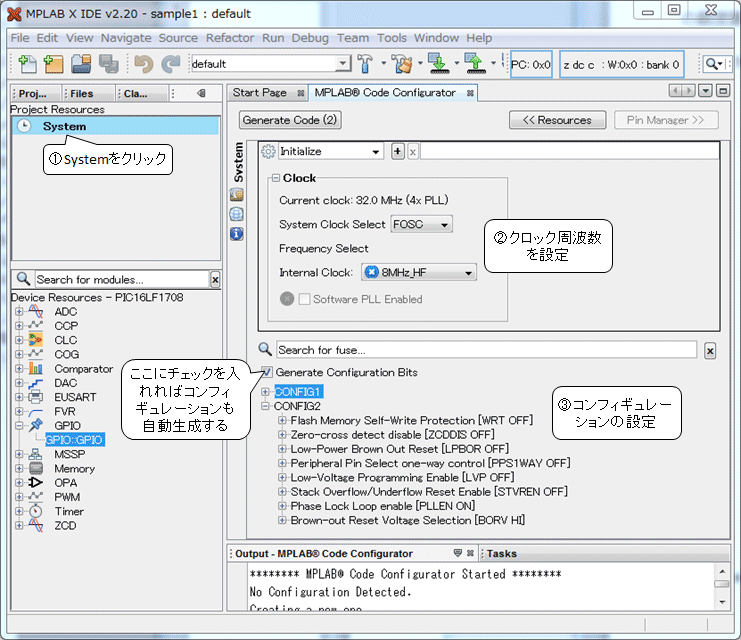Open the Tools menu
The width and height of the screenshot is (741, 640).
click(392, 38)
